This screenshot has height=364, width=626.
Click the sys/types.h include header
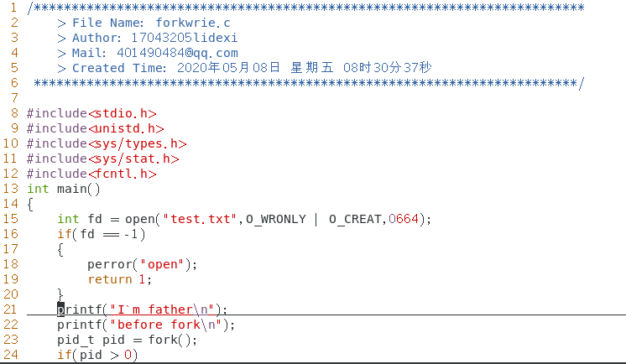click(x=138, y=143)
